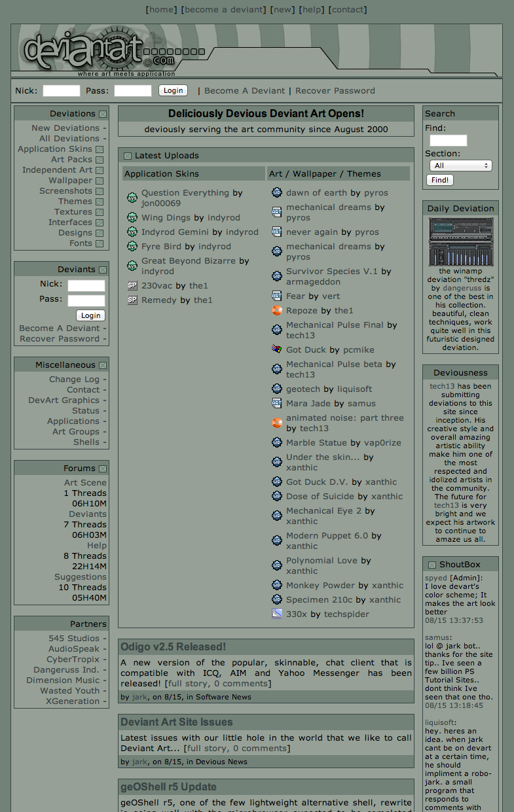Expand the Art Packs category box
The height and width of the screenshot is (812, 514).
click(100, 160)
